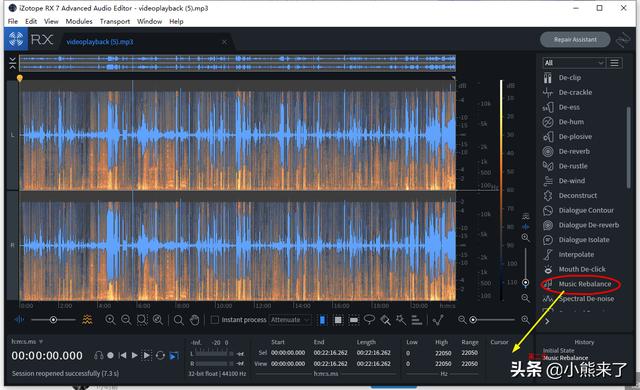Choose the Grab hand tool
Image resolution: width=640 pixels, height=390 pixels.
click(195, 320)
